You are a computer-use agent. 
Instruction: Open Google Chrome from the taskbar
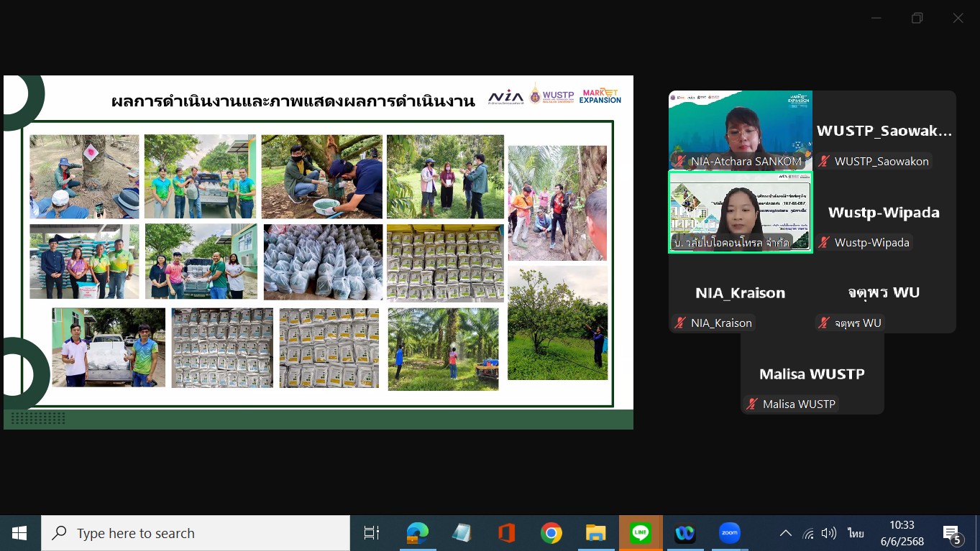tap(551, 533)
